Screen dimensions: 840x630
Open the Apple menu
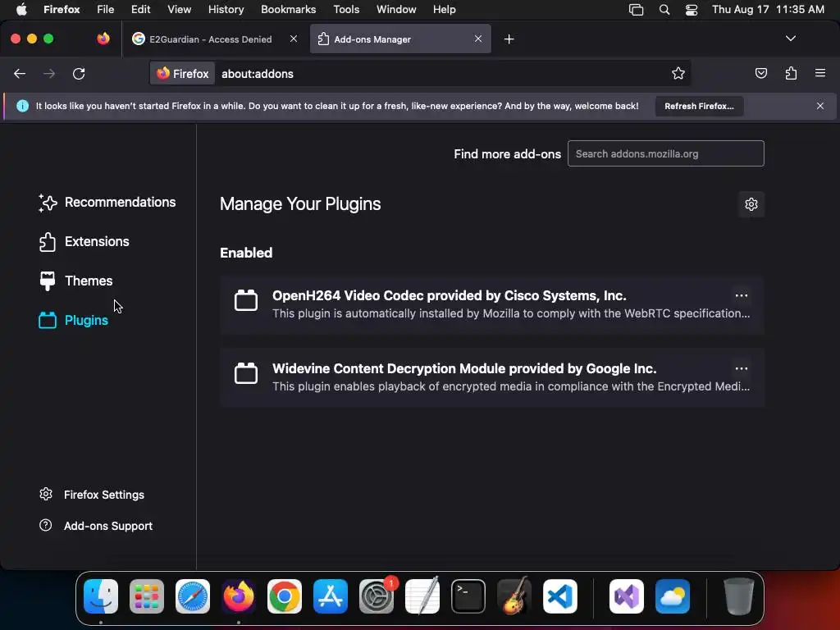(x=21, y=10)
